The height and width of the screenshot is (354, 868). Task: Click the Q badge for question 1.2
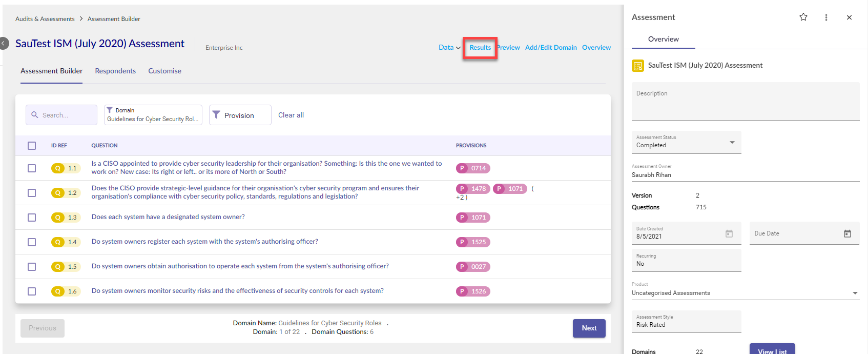(58, 193)
